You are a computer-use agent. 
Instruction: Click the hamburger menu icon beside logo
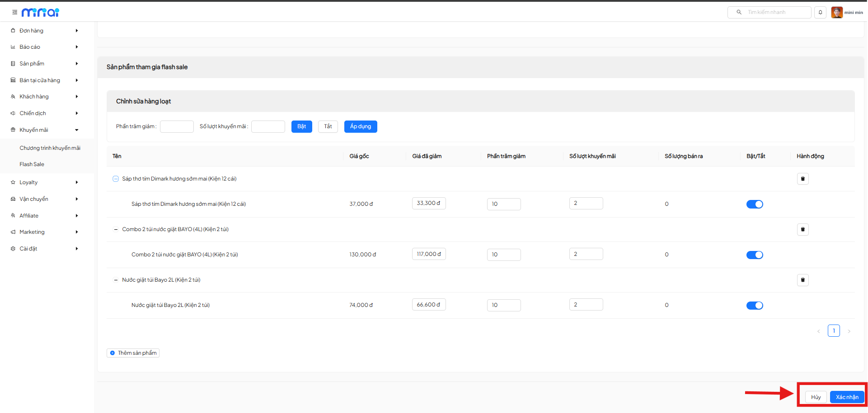pyautogui.click(x=14, y=12)
